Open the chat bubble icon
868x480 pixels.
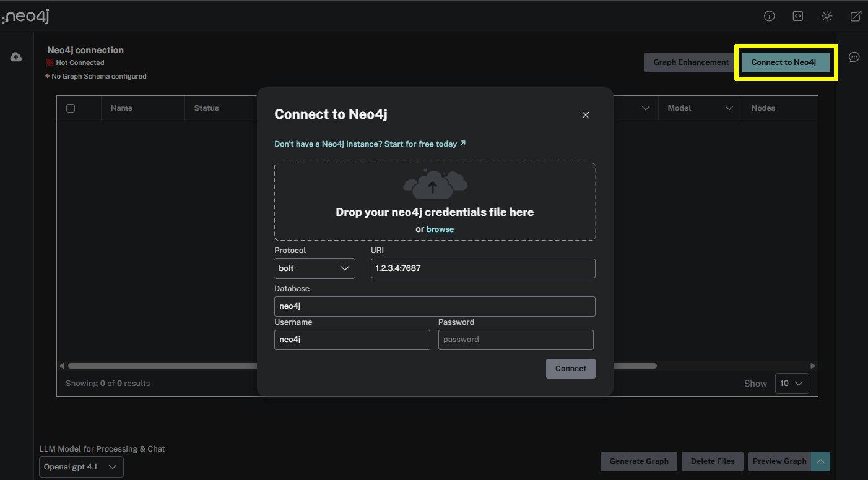click(x=854, y=57)
